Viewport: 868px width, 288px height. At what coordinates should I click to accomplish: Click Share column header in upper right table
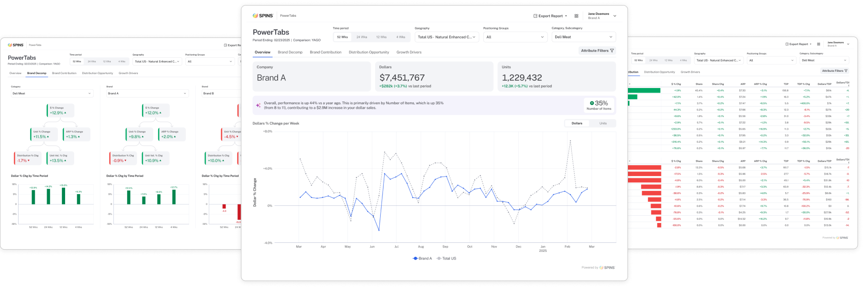click(x=699, y=84)
